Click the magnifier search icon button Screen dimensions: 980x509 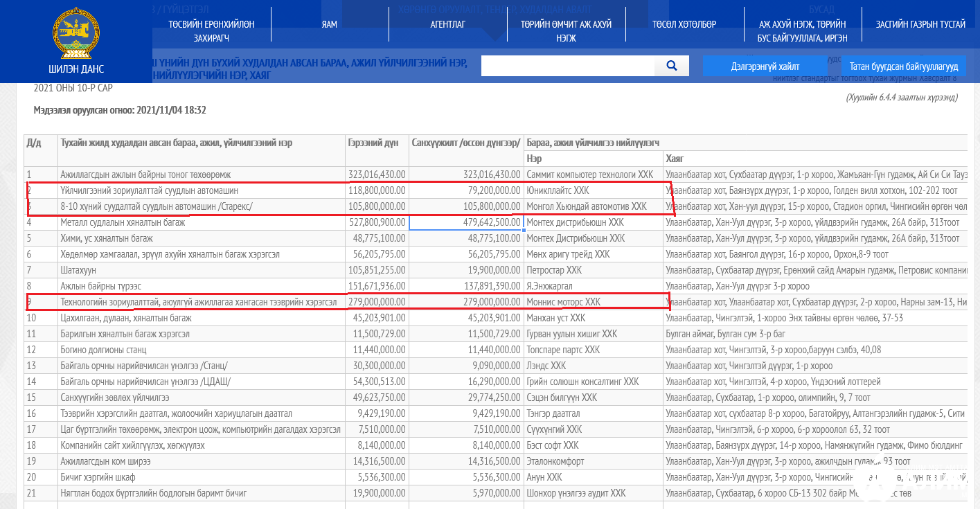click(x=671, y=66)
